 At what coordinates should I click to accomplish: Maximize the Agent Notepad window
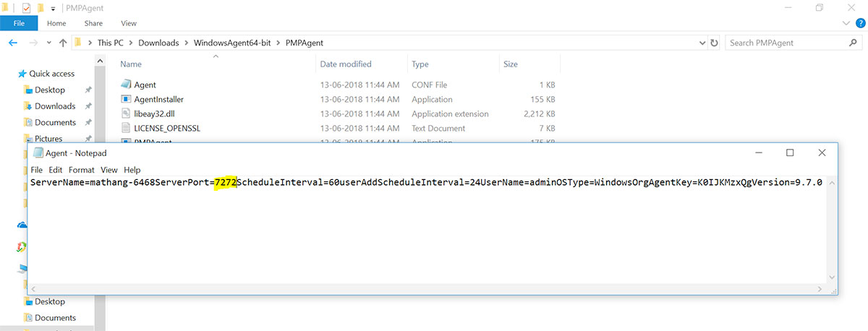pyautogui.click(x=790, y=153)
